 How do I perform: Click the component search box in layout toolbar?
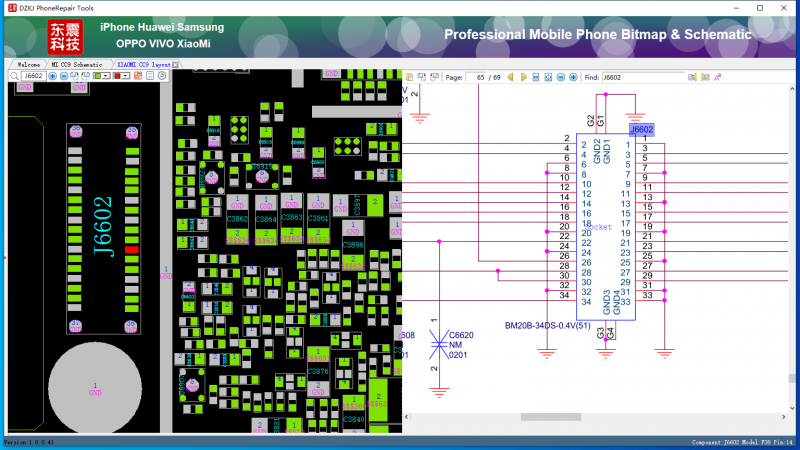pos(34,76)
